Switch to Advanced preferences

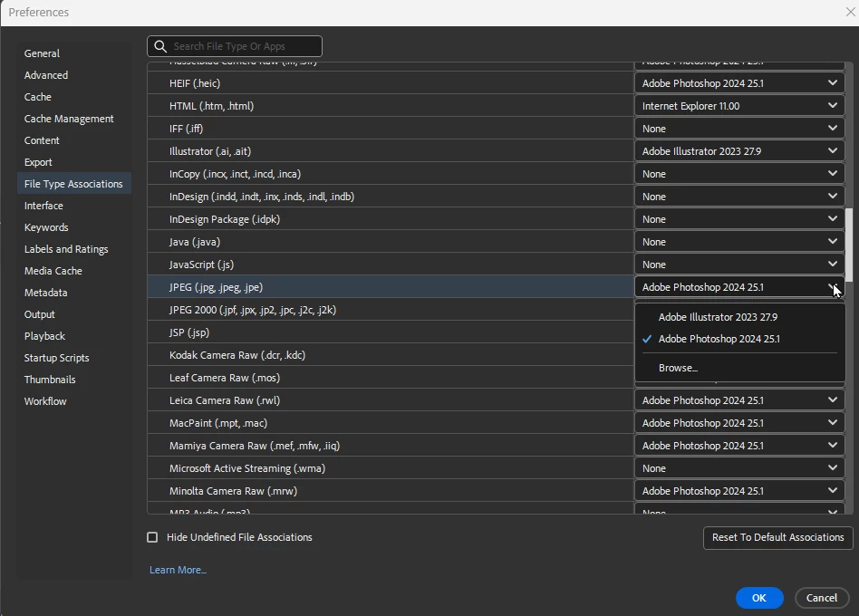(x=46, y=75)
